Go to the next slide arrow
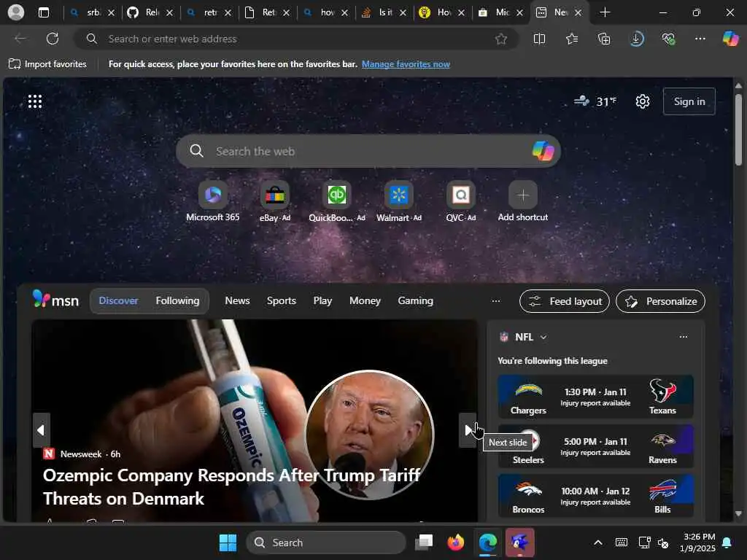Viewport: 747px width, 560px height. [x=468, y=430]
